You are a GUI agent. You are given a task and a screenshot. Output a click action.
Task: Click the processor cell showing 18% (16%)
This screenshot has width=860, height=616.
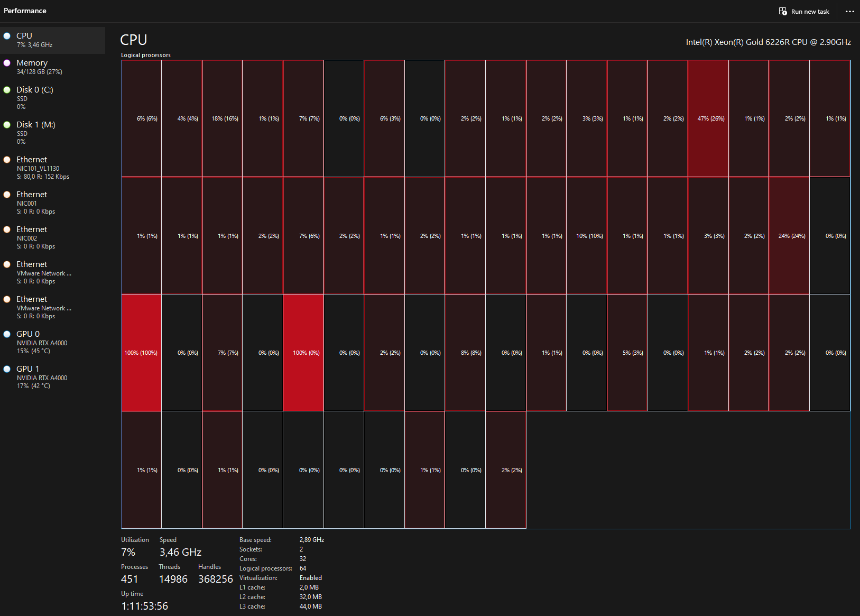coord(223,118)
